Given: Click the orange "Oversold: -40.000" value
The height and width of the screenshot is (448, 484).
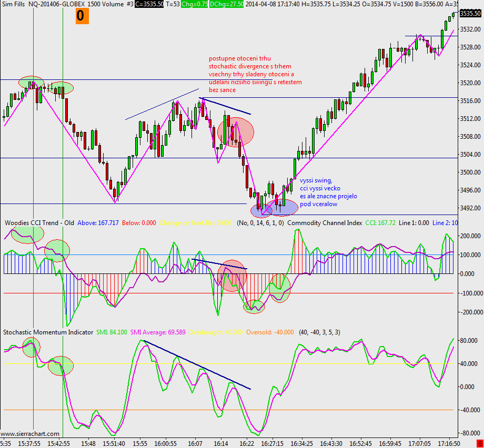Looking at the screenshot, I should coord(270,332).
